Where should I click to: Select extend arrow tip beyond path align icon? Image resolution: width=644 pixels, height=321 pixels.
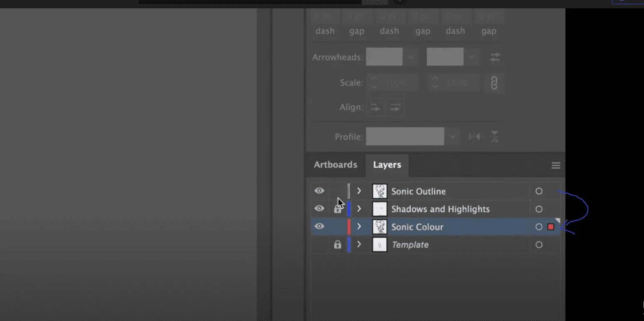(x=375, y=108)
